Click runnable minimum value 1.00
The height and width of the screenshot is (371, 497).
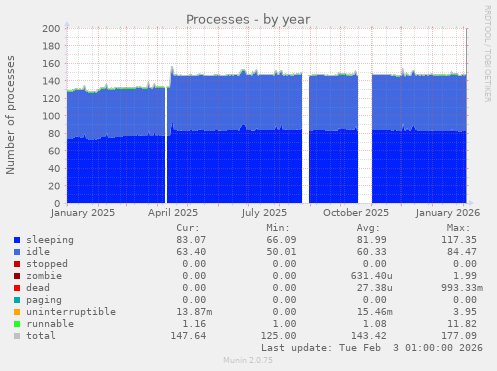[x=284, y=324]
